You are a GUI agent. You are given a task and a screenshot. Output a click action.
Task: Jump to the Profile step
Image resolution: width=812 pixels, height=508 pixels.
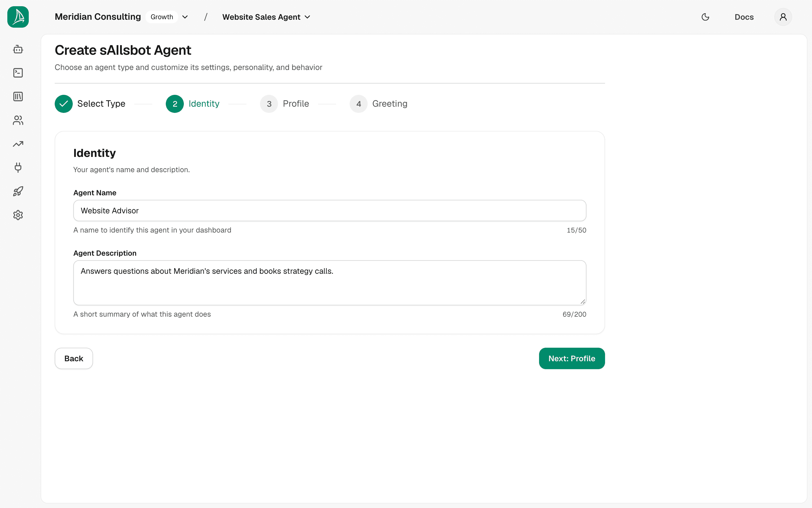(284, 104)
